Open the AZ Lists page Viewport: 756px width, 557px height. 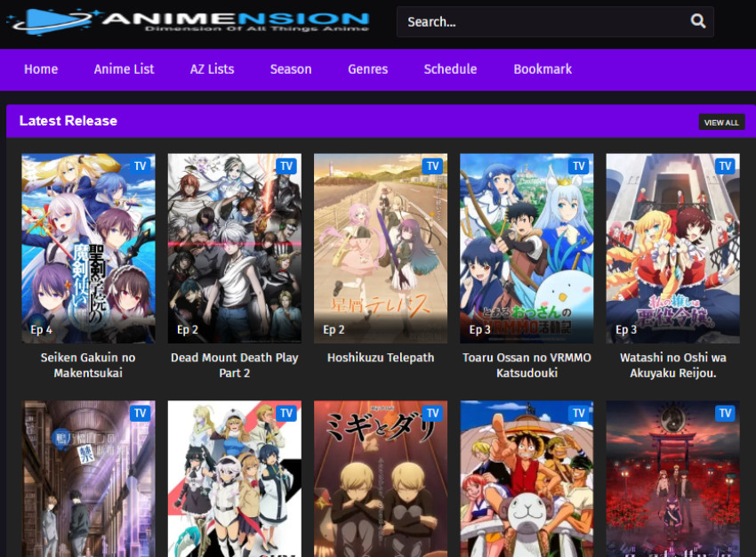(212, 69)
